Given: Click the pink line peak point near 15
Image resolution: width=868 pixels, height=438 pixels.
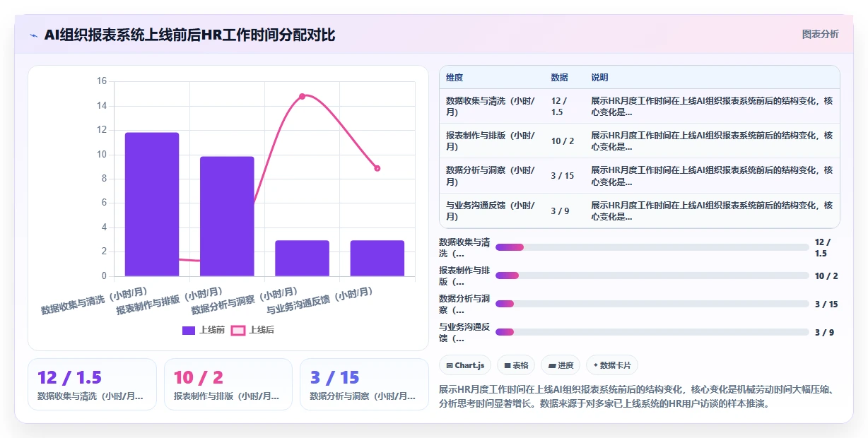Looking at the screenshot, I should [x=302, y=96].
